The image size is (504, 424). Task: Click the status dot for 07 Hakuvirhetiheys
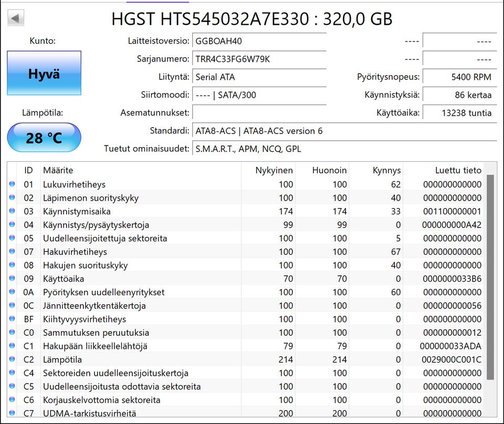(12, 252)
